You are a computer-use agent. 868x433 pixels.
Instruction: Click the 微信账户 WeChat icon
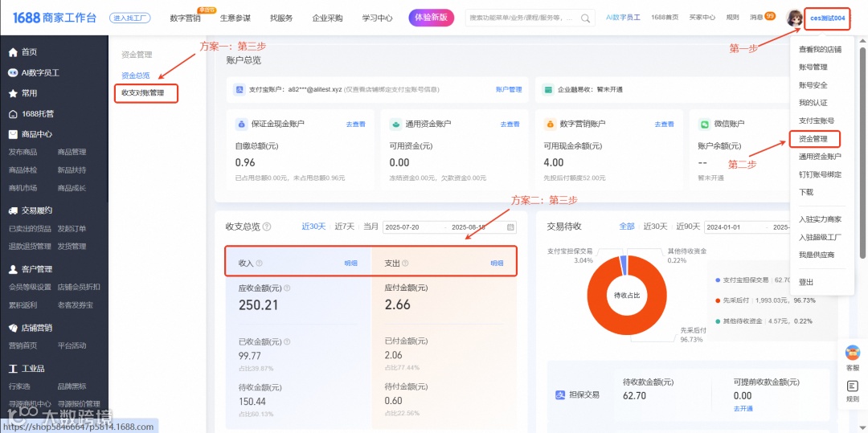[703, 124]
